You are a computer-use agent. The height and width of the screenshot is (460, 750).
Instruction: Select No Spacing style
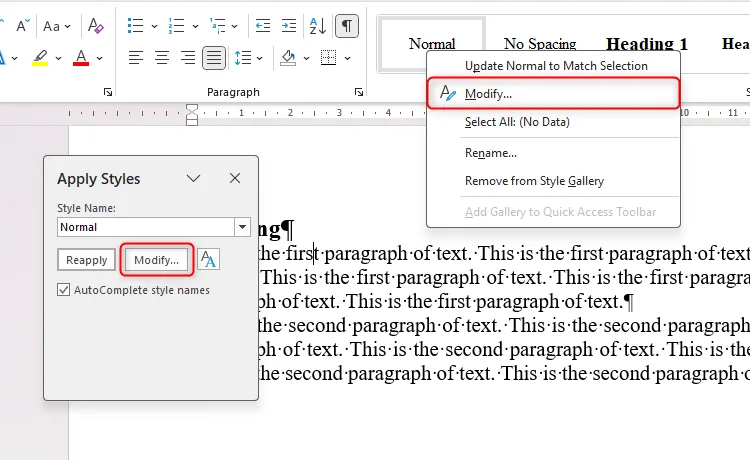coord(540,44)
